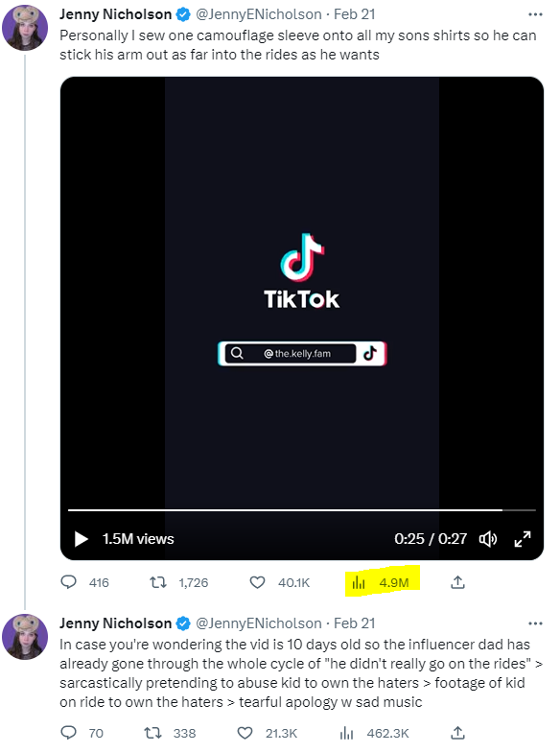
Task: Seek on the video progress bar
Action: pos(302,510)
